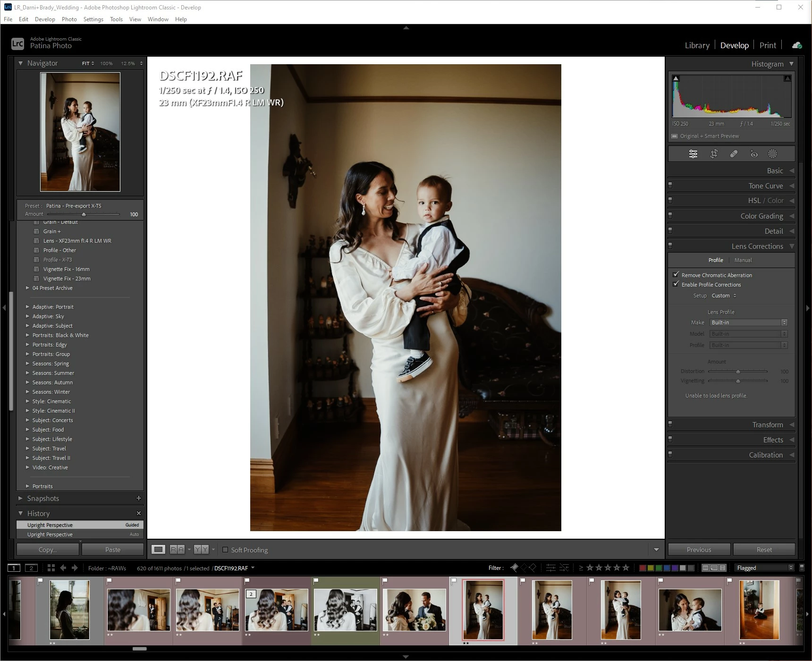This screenshot has height=661, width=812.
Task: Switch to the Print module
Action: pos(768,45)
